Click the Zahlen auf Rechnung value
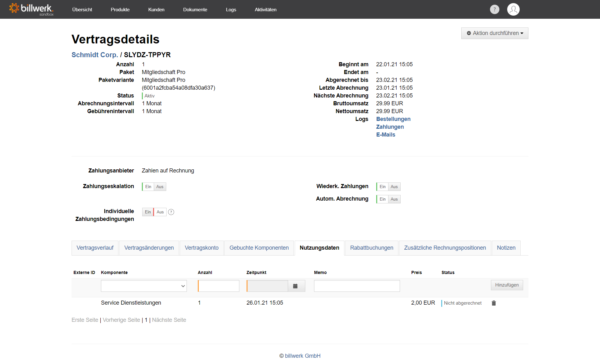600x364 pixels. [x=168, y=171]
